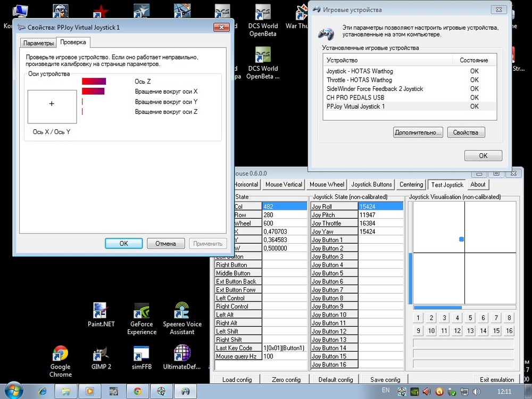
Task: Click the Load config button
Action: pyautogui.click(x=237, y=379)
